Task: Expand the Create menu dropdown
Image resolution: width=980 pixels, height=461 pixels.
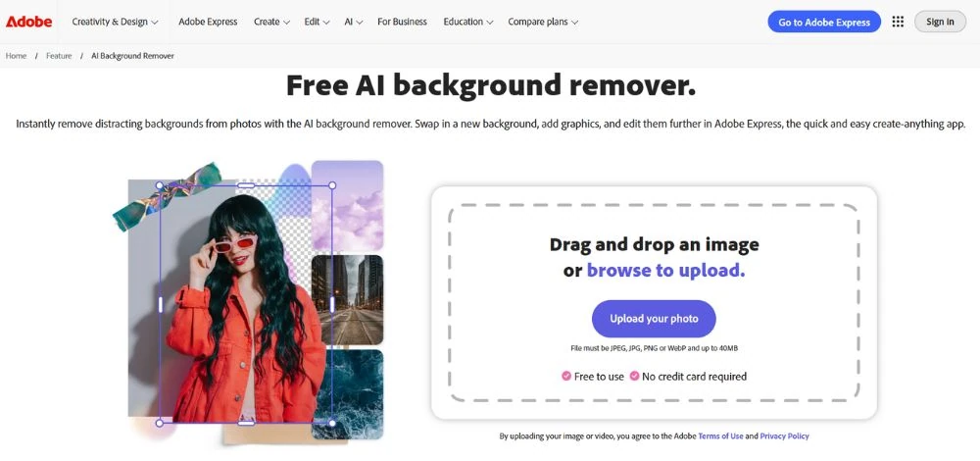Action: click(x=271, y=22)
